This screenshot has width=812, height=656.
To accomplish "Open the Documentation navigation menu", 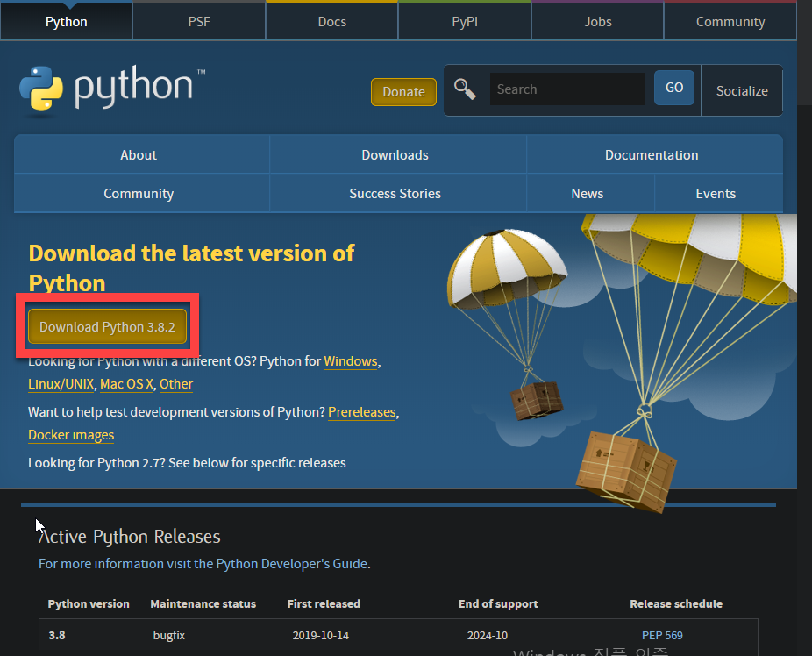I will point(652,155).
